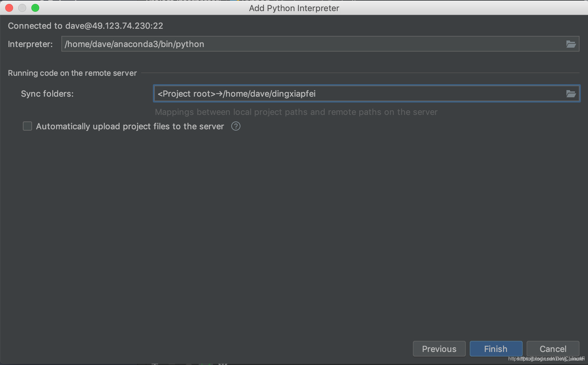Go back with the Previous button
Screen dimensions: 588x365
click(x=439, y=349)
